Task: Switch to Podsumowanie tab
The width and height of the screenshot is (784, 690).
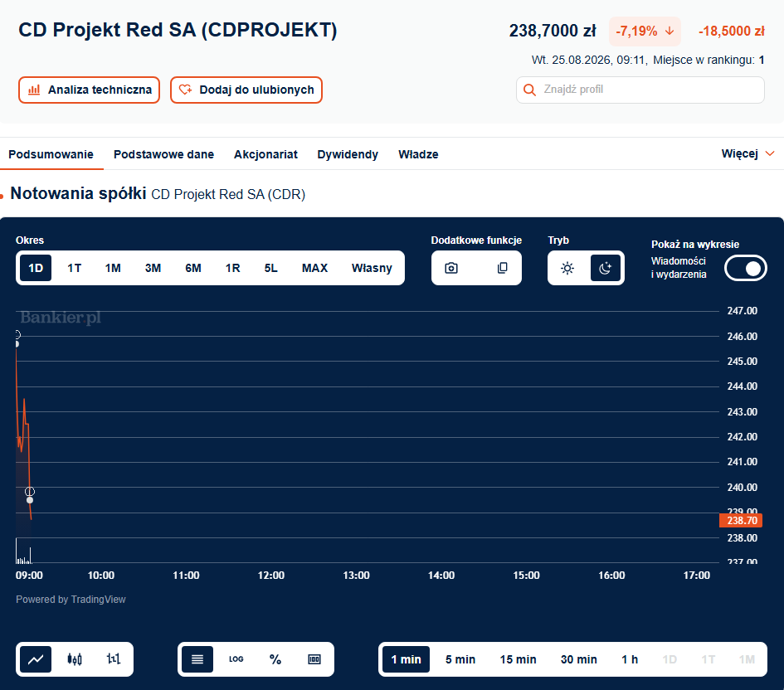Action: pyautogui.click(x=51, y=154)
